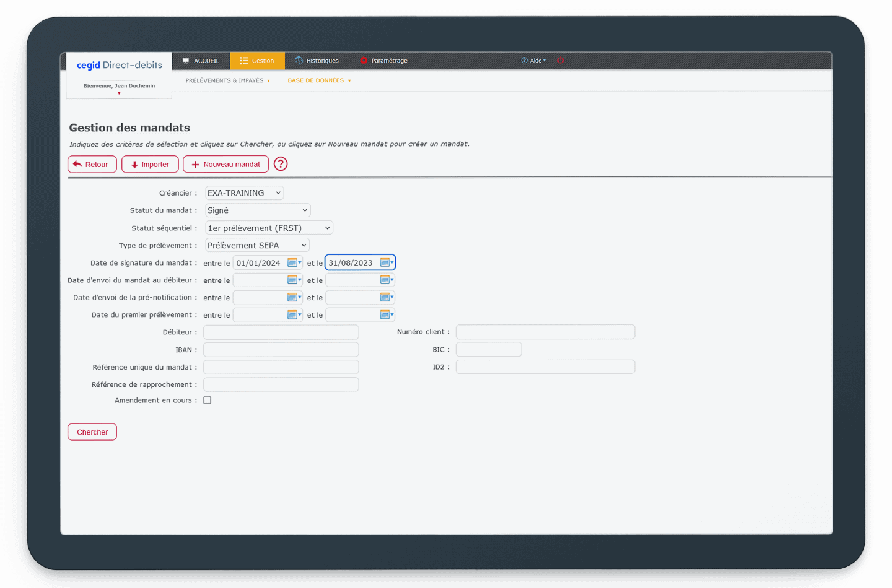Open the Créancier dropdown

point(244,193)
